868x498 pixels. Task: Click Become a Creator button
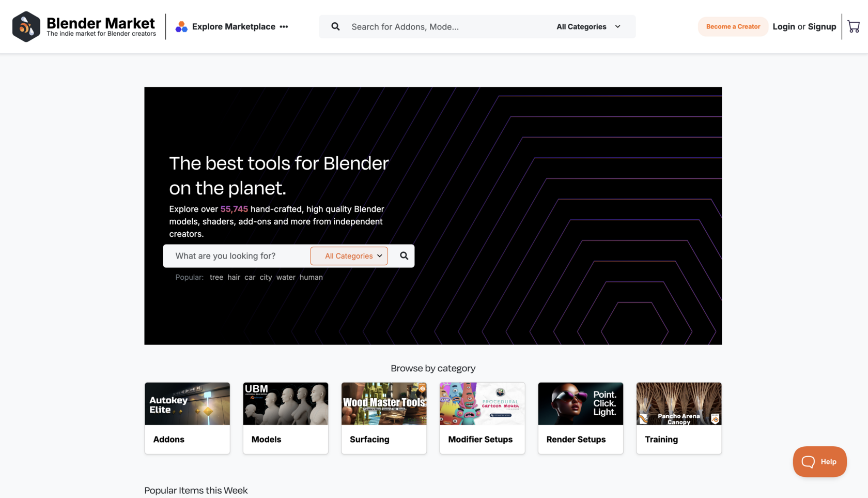(733, 27)
